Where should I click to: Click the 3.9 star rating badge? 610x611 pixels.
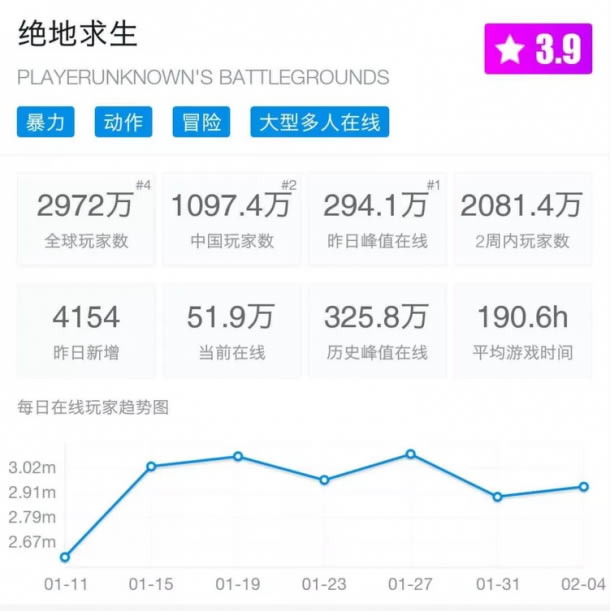point(538,49)
